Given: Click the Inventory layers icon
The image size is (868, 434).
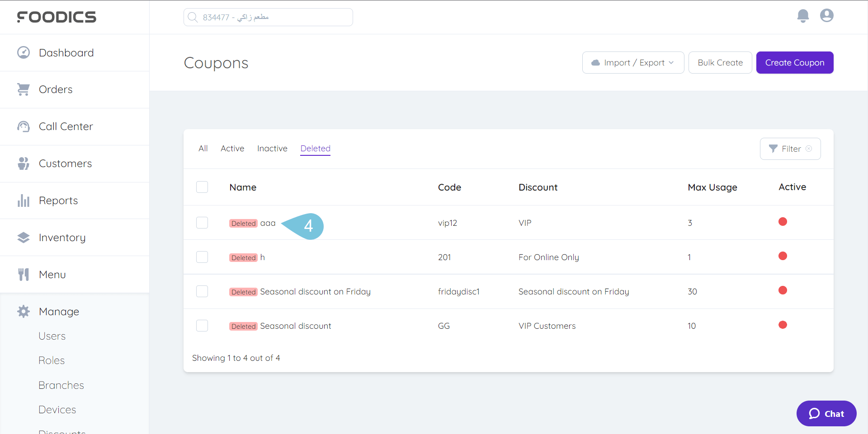Looking at the screenshot, I should pyautogui.click(x=24, y=238).
